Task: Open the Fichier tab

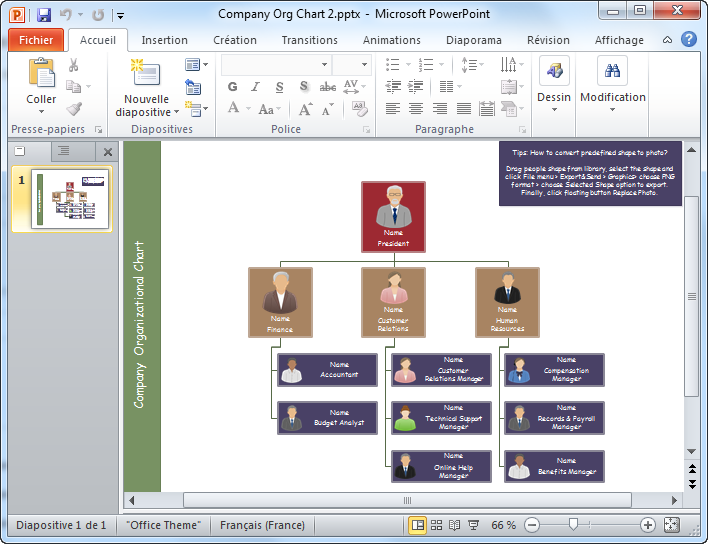Action: [x=36, y=40]
